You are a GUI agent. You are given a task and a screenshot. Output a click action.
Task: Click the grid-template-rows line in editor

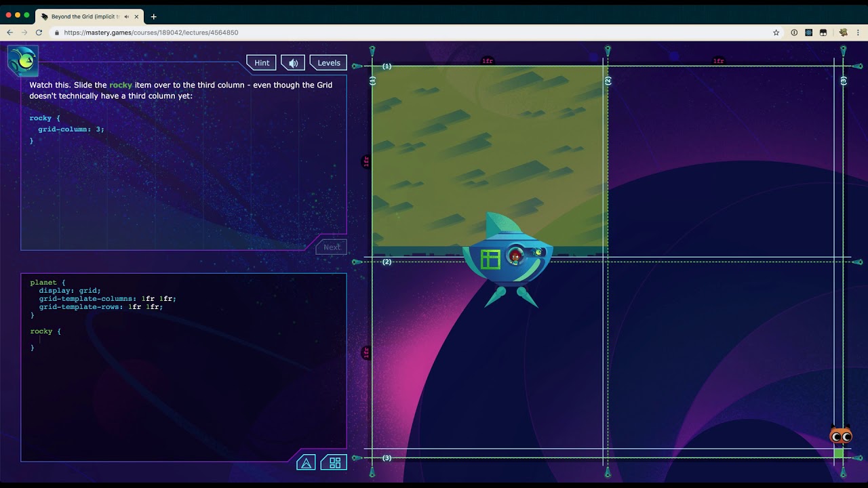tap(101, 307)
